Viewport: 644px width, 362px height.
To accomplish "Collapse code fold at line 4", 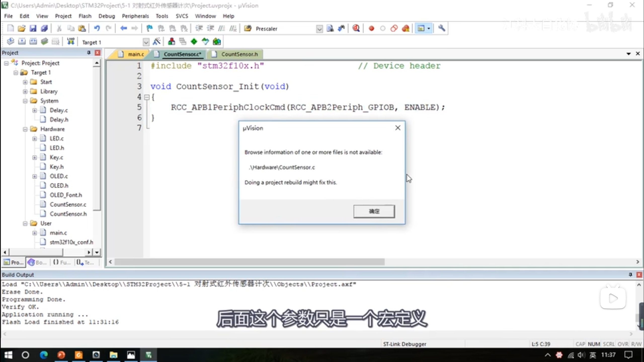I will [147, 97].
